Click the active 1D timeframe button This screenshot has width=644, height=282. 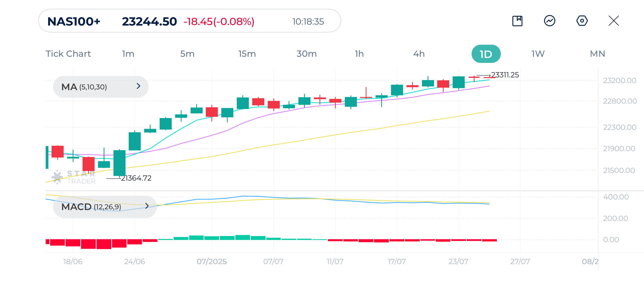point(486,54)
